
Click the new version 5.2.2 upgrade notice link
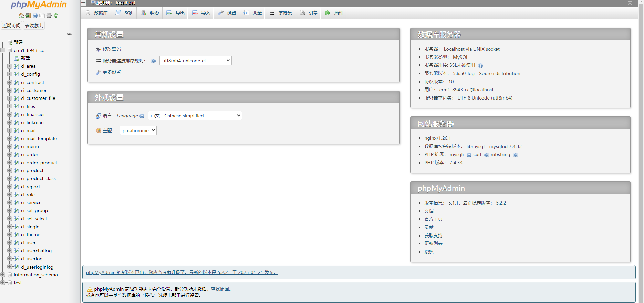pos(182,272)
